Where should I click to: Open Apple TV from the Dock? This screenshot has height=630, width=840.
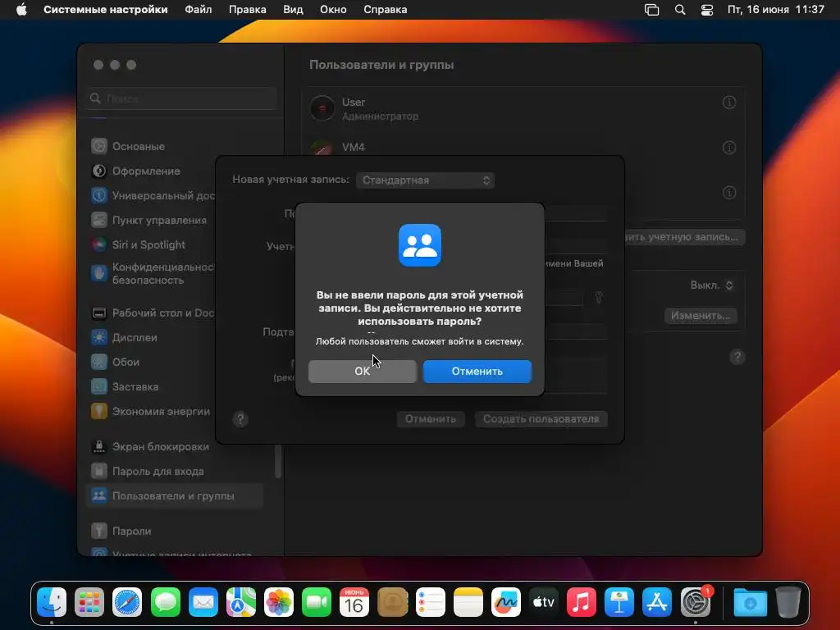[x=544, y=602]
